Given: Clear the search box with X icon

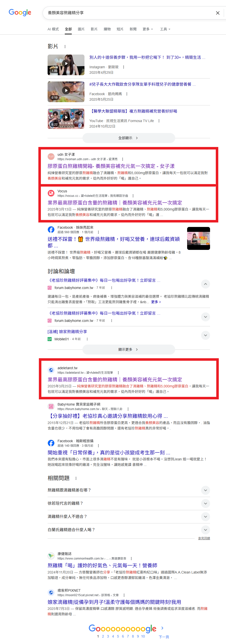Looking at the screenshot, I should click(218, 13).
